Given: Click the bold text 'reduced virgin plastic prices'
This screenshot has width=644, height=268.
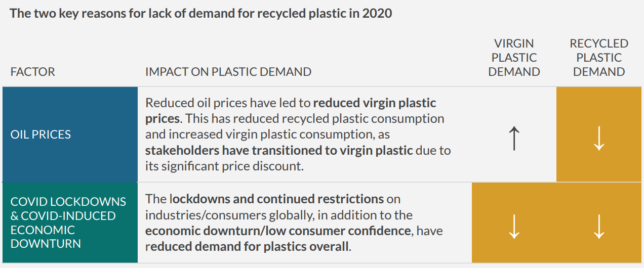Looking at the screenshot, I should [291, 111].
